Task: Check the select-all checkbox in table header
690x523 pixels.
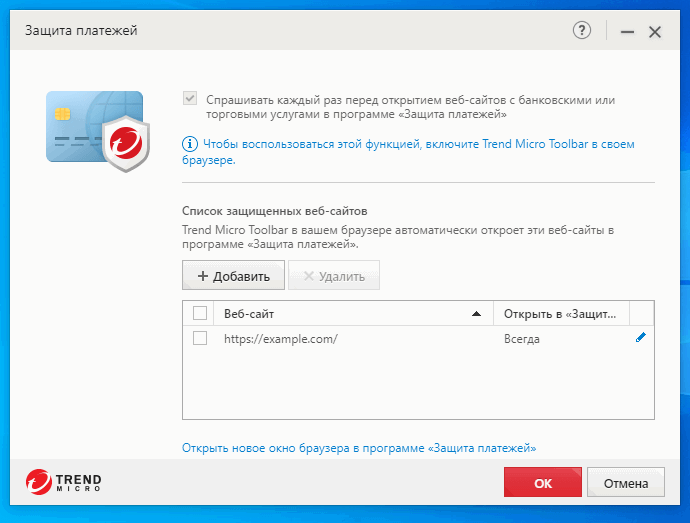Action: tap(200, 313)
